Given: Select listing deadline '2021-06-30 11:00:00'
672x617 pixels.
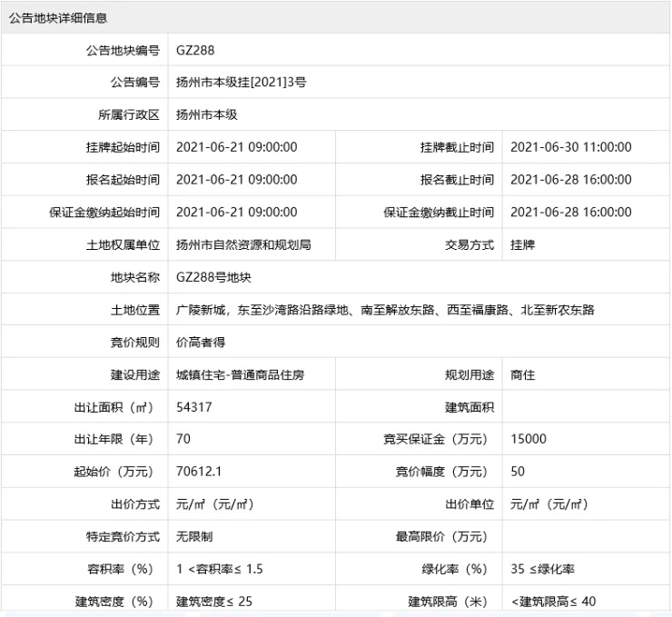Looking at the screenshot, I should click(571, 147).
